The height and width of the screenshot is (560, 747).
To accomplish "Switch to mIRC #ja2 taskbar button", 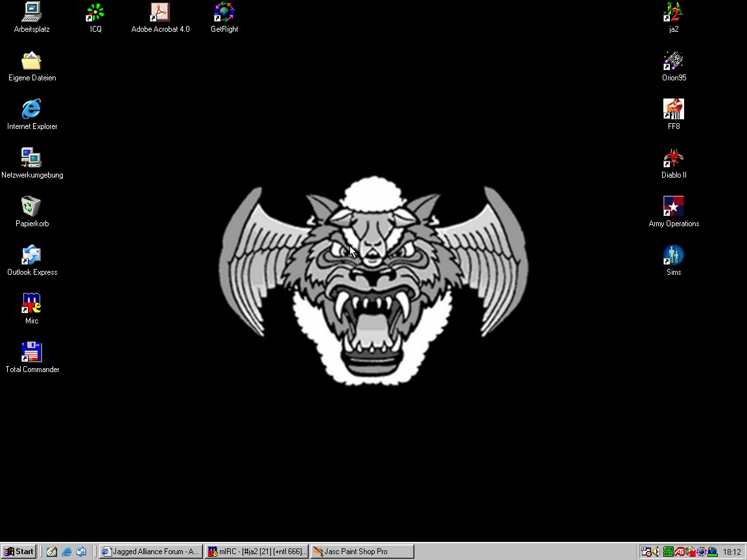I will point(256,552).
